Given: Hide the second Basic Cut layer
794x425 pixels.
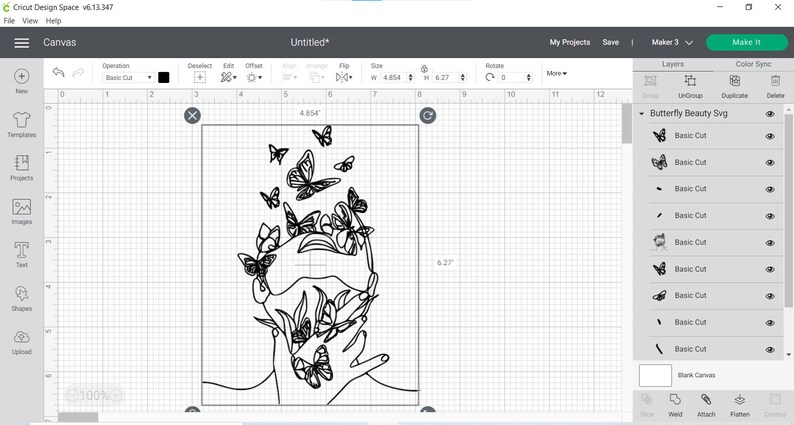Looking at the screenshot, I should pyautogui.click(x=770, y=163).
